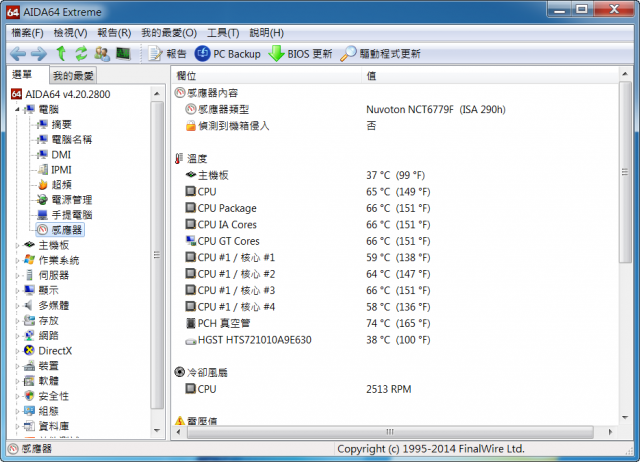This screenshot has height=462, width=640.
Task: Click the 冷卻風扇 fan icon
Action: 180,372
